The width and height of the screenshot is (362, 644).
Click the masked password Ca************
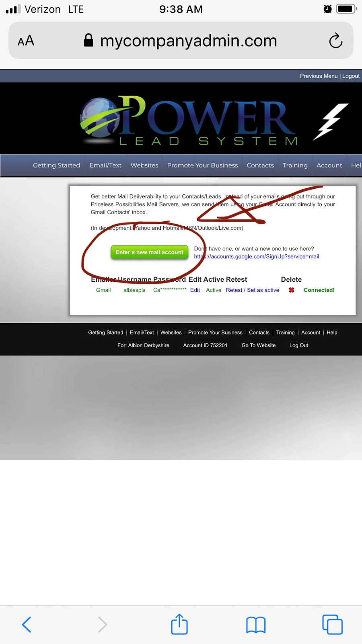point(170,290)
